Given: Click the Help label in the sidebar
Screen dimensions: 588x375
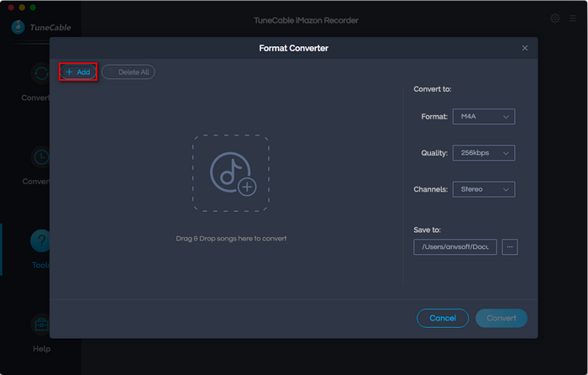Looking at the screenshot, I should [x=42, y=349].
